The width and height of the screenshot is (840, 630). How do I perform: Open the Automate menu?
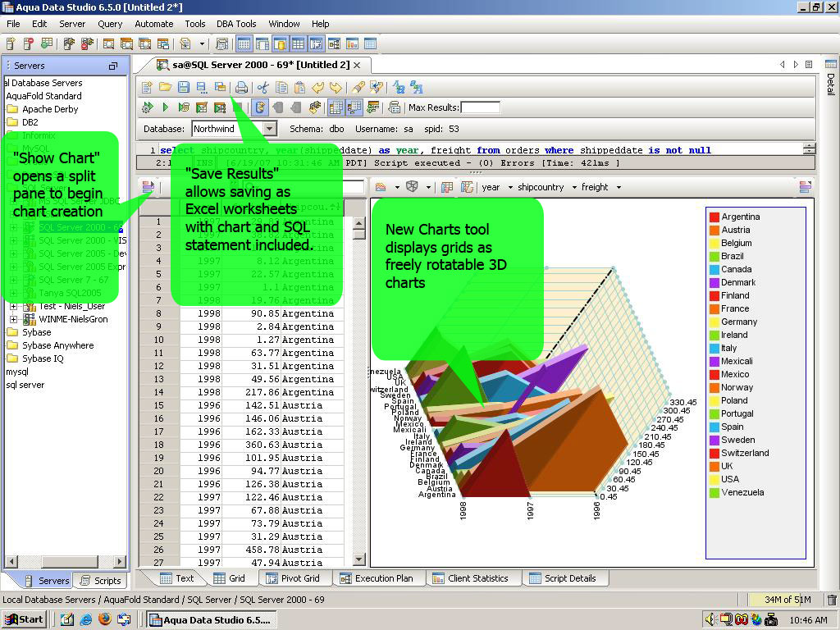153,24
